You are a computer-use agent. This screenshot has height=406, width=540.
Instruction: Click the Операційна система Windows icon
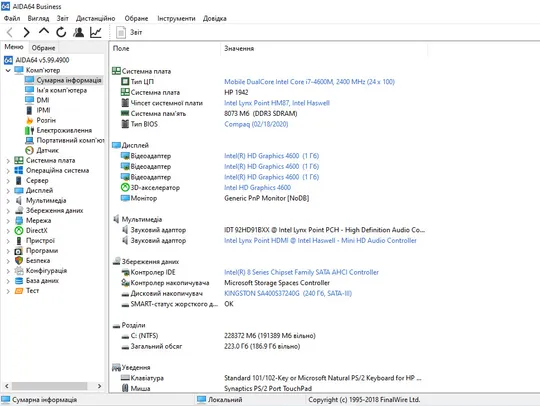point(19,170)
